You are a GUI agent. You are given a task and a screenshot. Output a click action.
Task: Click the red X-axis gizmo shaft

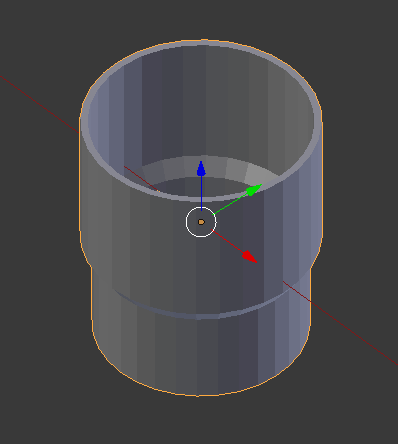coord(228,241)
